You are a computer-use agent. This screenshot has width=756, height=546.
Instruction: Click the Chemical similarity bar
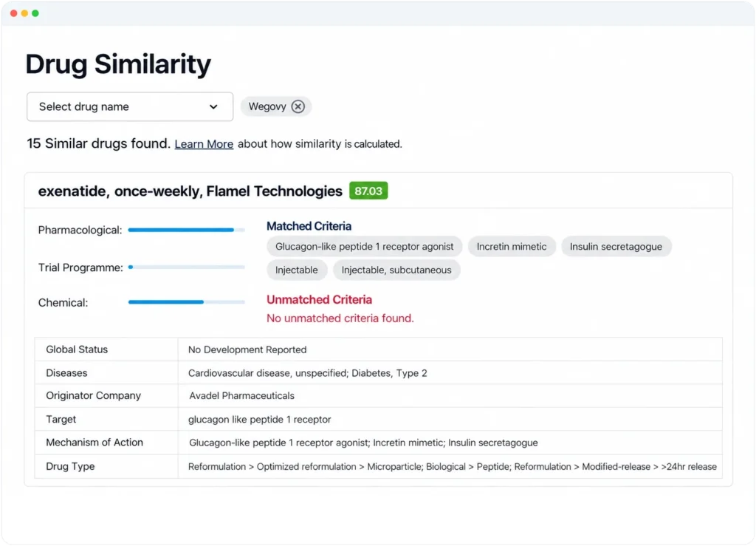point(187,302)
